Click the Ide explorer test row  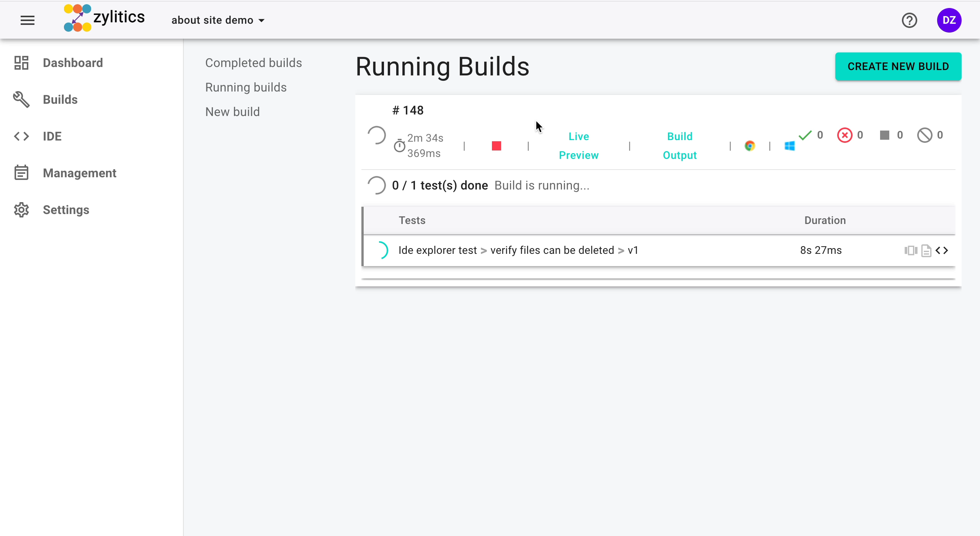[x=518, y=250]
